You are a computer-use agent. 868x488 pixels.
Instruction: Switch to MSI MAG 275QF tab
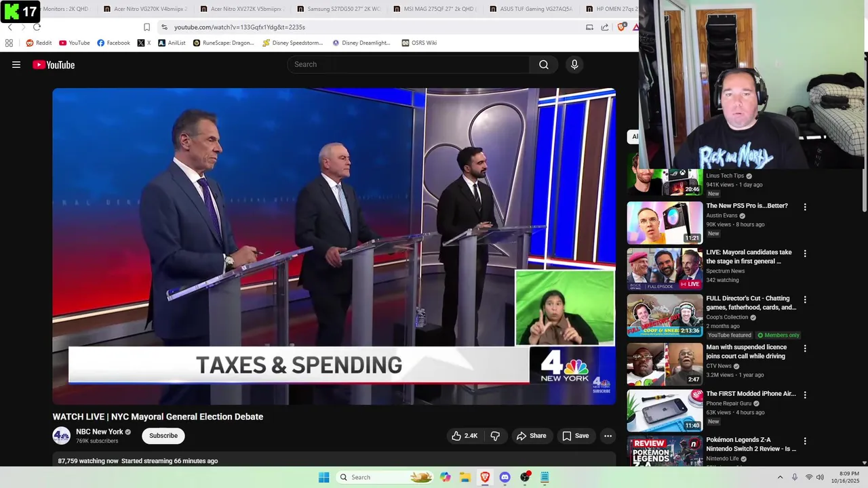point(436,9)
